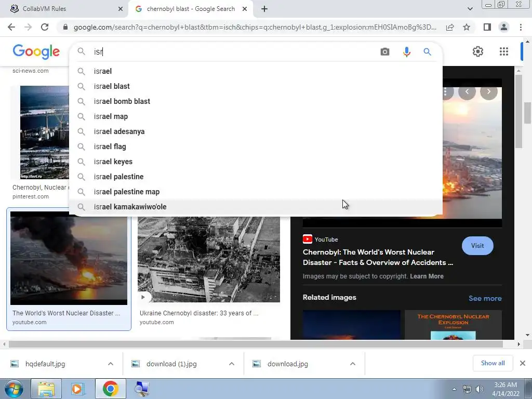Open Chrome's three-dot menu
The height and width of the screenshot is (399, 532).
coord(521,27)
